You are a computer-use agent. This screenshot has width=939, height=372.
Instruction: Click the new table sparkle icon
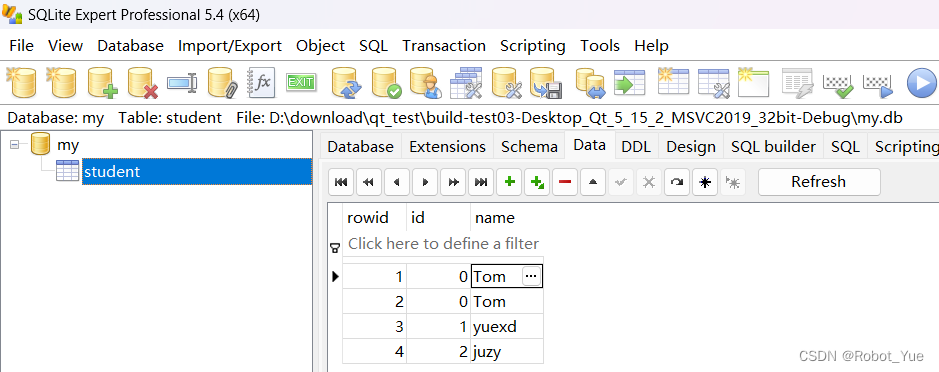673,81
